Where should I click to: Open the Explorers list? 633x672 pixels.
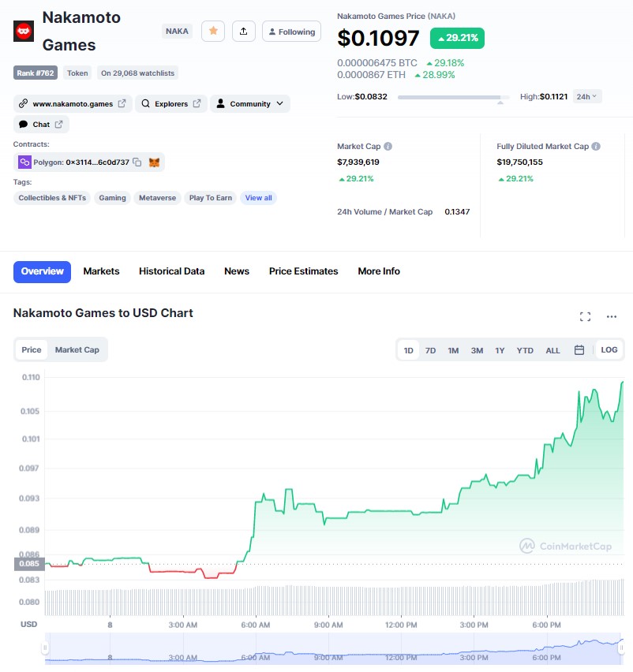[171, 103]
